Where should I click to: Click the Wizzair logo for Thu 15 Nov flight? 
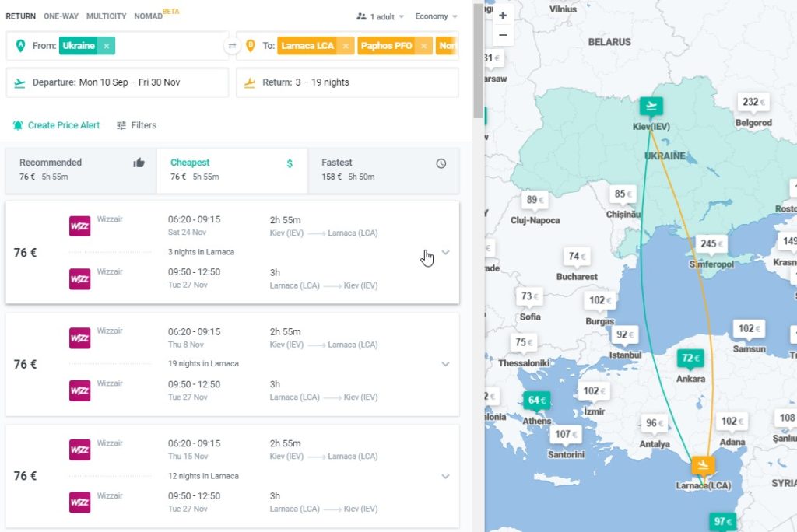pyautogui.click(x=80, y=450)
